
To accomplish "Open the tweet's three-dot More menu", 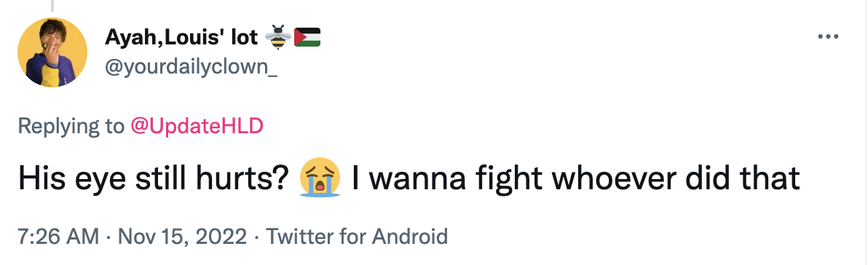I will coord(828,37).
